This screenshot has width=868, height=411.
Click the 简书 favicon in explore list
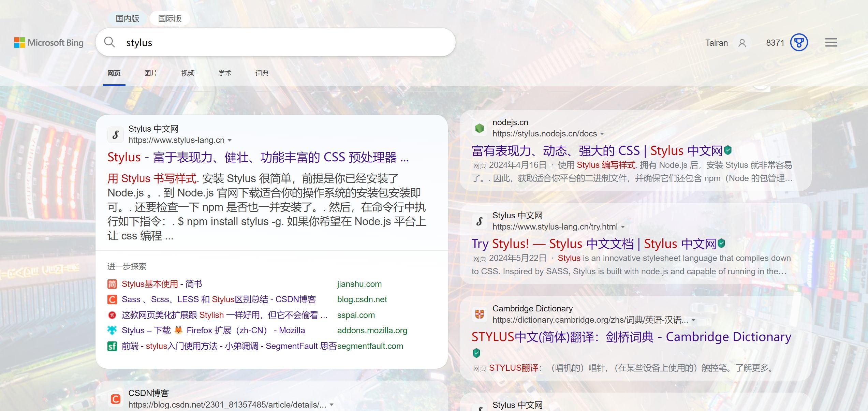click(x=112, y=284)
